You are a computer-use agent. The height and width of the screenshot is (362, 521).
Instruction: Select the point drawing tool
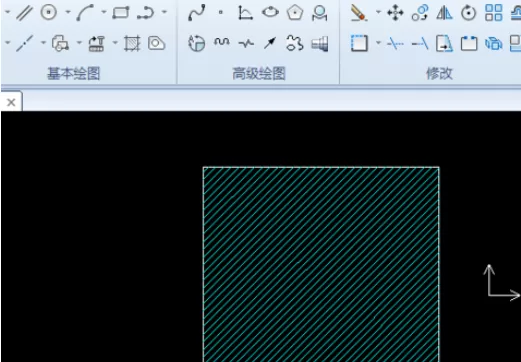[x=221, y=13]
